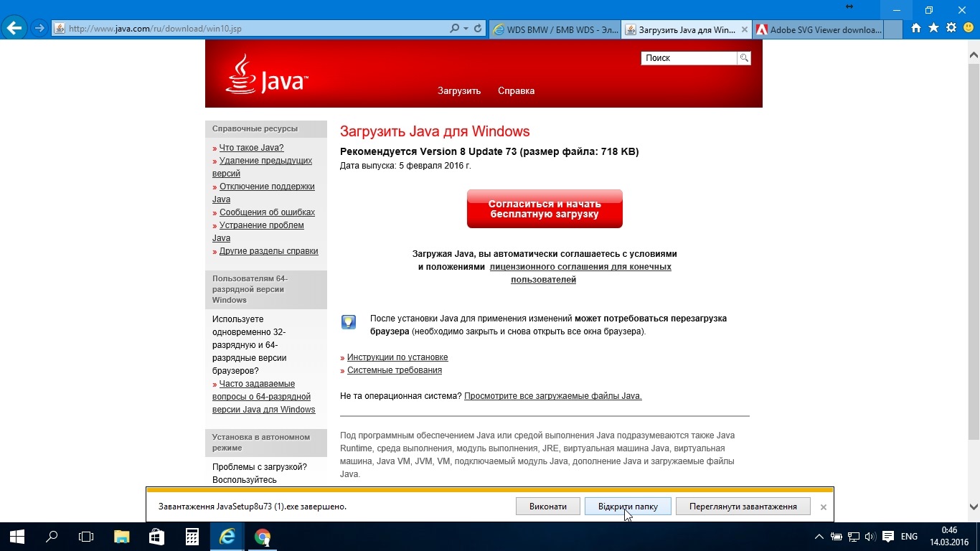This screenshot has width=980, height=551.
Task: Click the download completed message text
Action: 253,507
